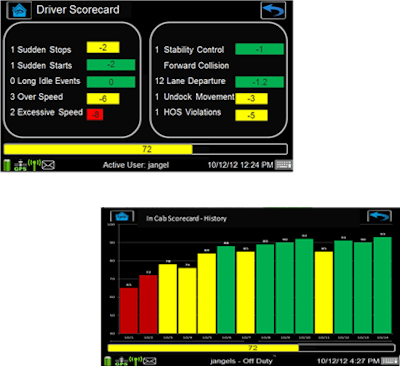Image resolution: width=400 pixels, height=366 pixels.
Task: Click the 'In Cab Scorecard - History' title
Action: point(186,219)
